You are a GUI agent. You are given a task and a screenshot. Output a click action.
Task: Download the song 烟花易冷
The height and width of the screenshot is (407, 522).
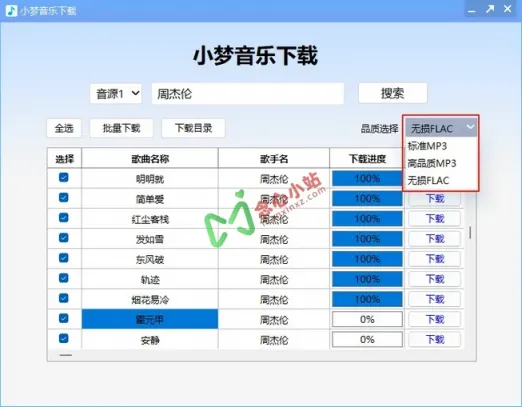coord(435,299)
